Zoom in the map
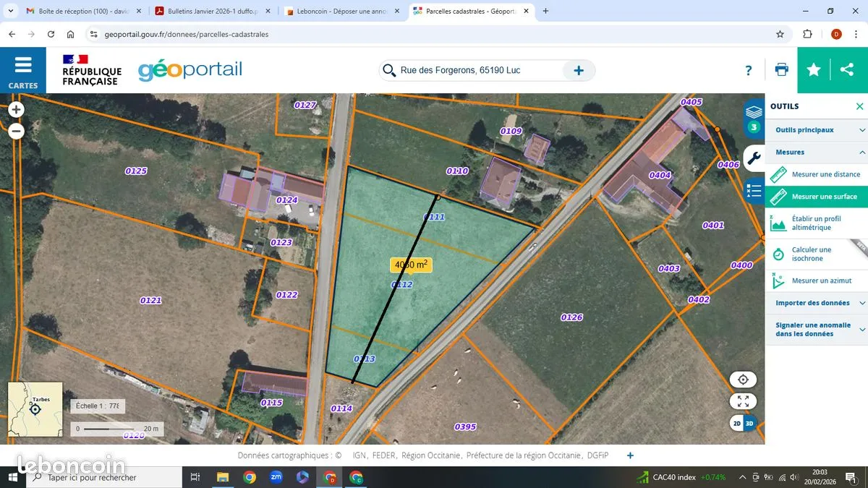Screen dimensions: 868x488 tap(16, 110)
